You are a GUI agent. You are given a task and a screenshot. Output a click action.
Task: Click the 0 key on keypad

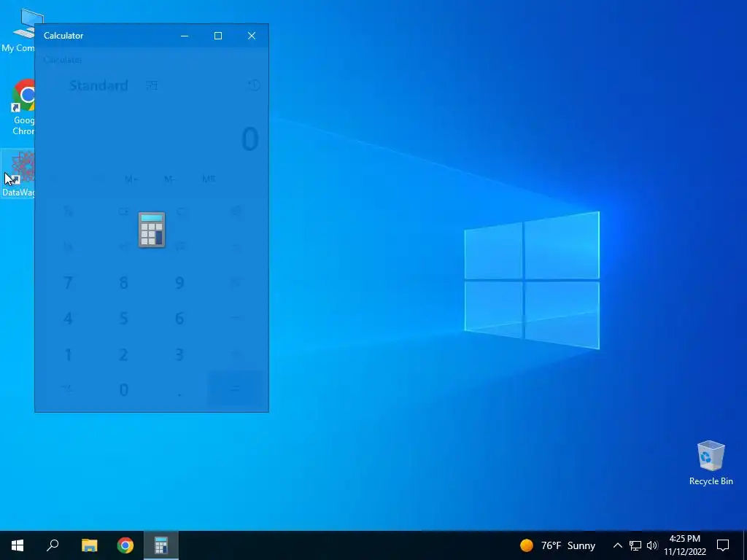click(x=124, y=390)
